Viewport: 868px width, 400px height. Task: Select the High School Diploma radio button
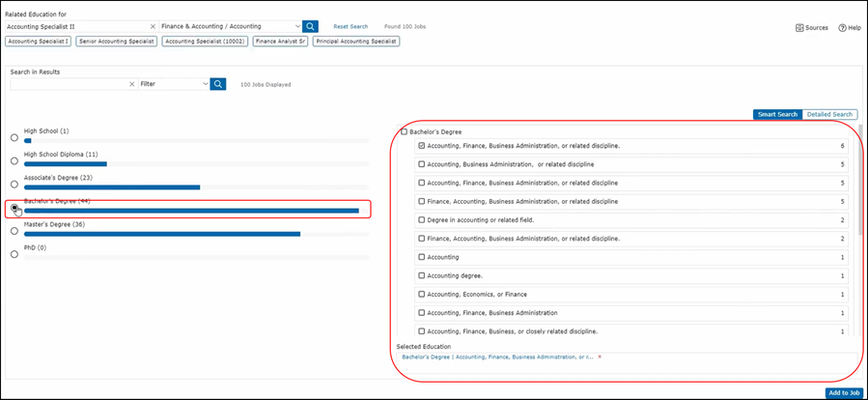pos(14,160)
